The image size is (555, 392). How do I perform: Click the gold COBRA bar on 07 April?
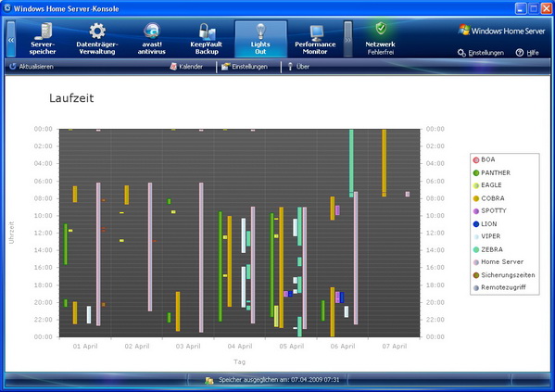tap(384, 163)
